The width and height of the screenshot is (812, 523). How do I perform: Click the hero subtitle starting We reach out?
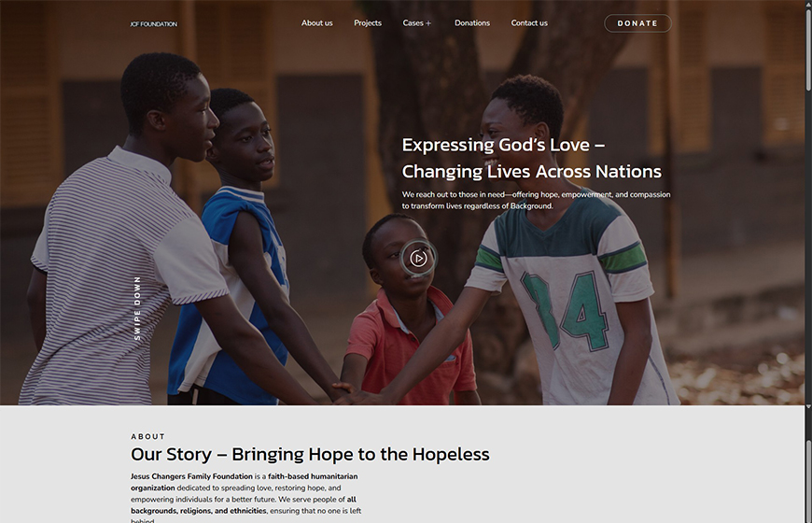tap(536, 200)
